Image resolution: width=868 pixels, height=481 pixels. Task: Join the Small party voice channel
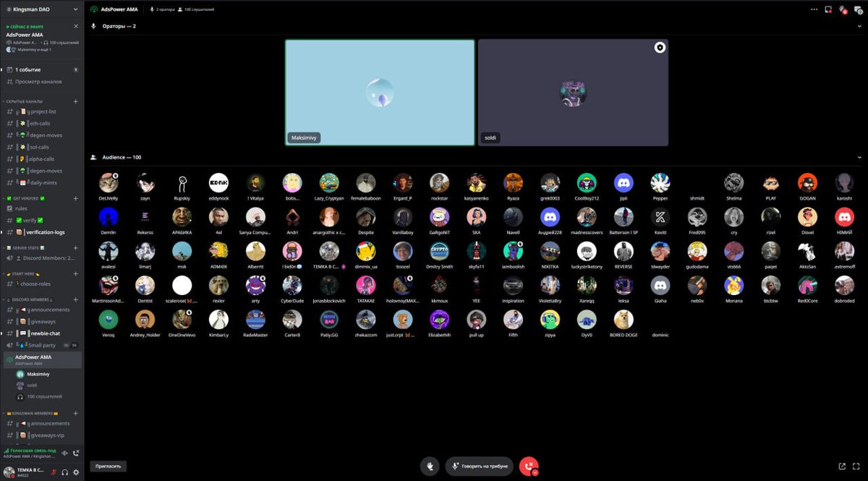pos(42,346)
